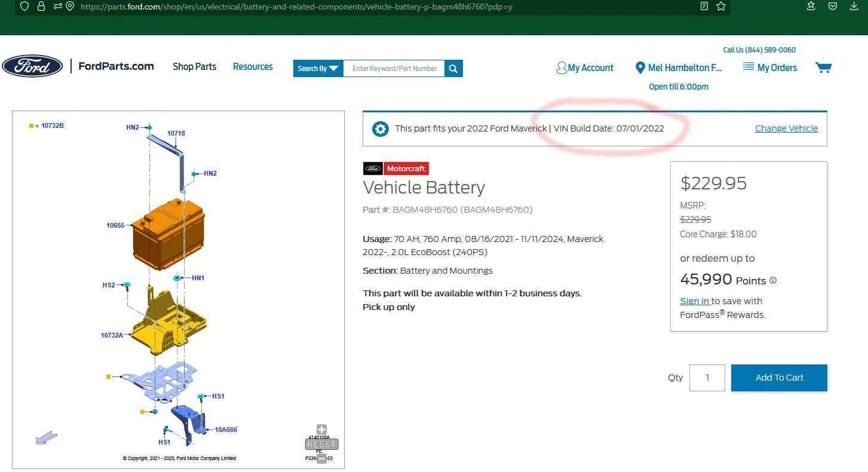Click the Open till 6:00pm text
The height and width of the screenshot is (472, 868).
point(679,87)
